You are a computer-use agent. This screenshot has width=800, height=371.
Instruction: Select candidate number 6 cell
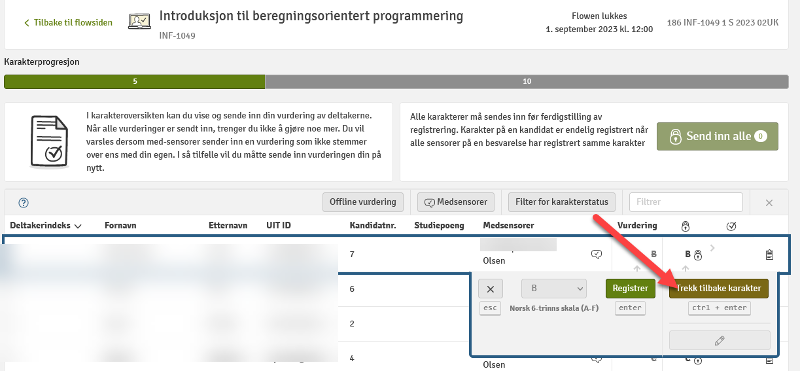(352, 289)
